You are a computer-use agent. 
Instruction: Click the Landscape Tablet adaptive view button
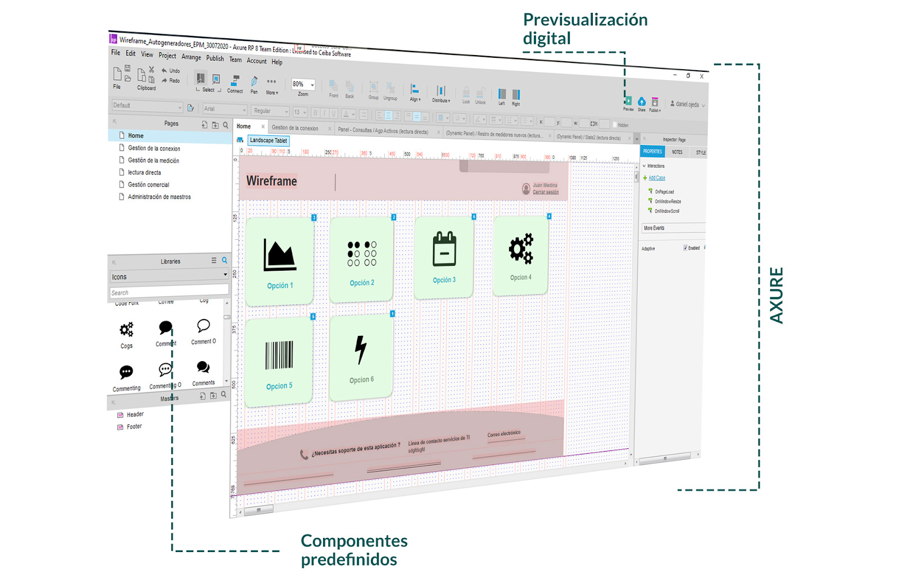[x=269, y=140]
